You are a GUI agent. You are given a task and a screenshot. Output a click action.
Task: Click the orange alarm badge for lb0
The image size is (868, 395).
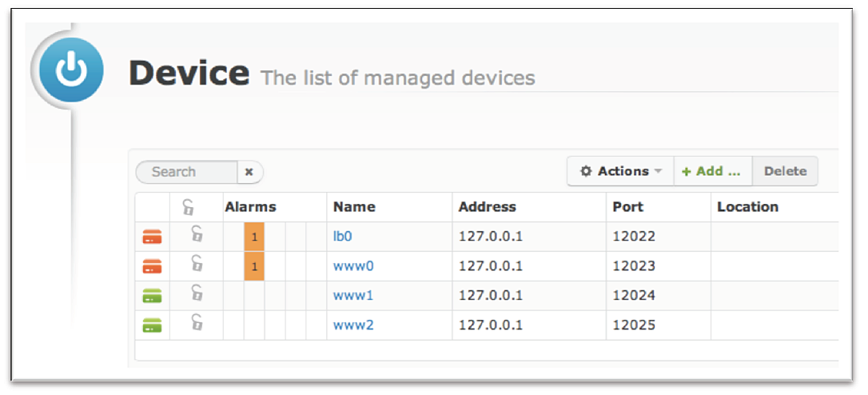click(254, 237)
